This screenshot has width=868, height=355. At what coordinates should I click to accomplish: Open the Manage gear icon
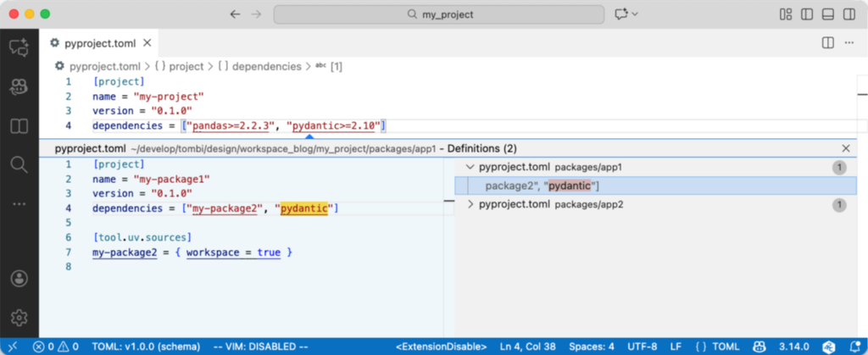[x=19, y=317]
